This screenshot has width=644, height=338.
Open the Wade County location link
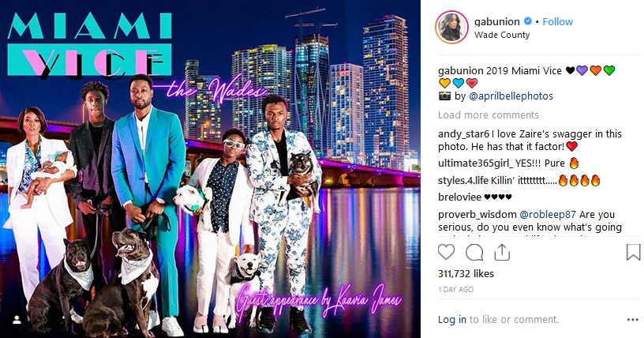(502, 35)
